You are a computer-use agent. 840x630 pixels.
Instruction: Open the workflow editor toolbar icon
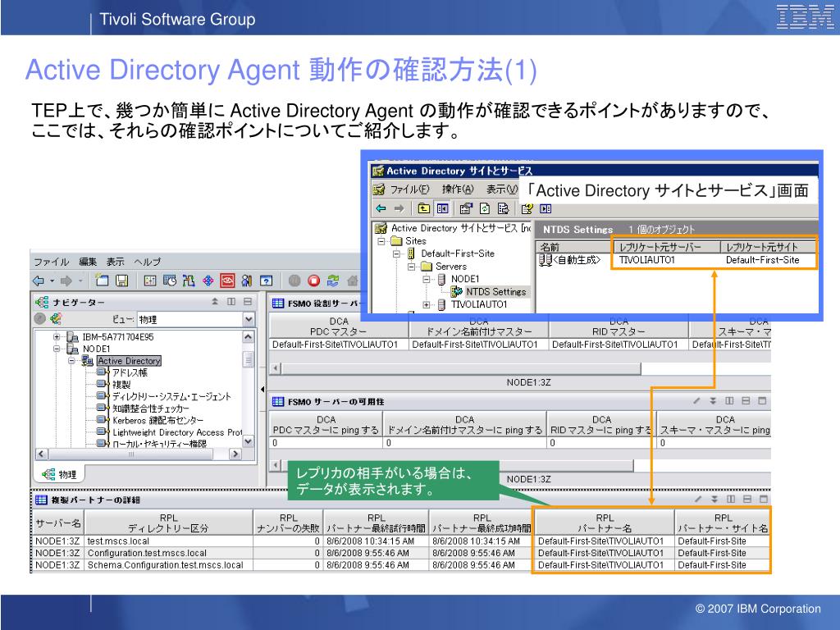pyautogui.click(x=189, y=281)
